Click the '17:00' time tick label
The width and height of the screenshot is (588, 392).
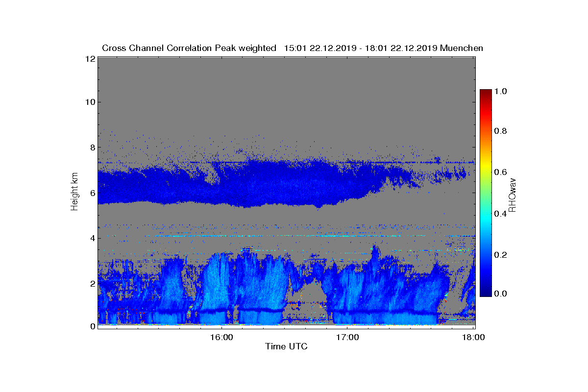pyautogui.click(x=347, y=338)
